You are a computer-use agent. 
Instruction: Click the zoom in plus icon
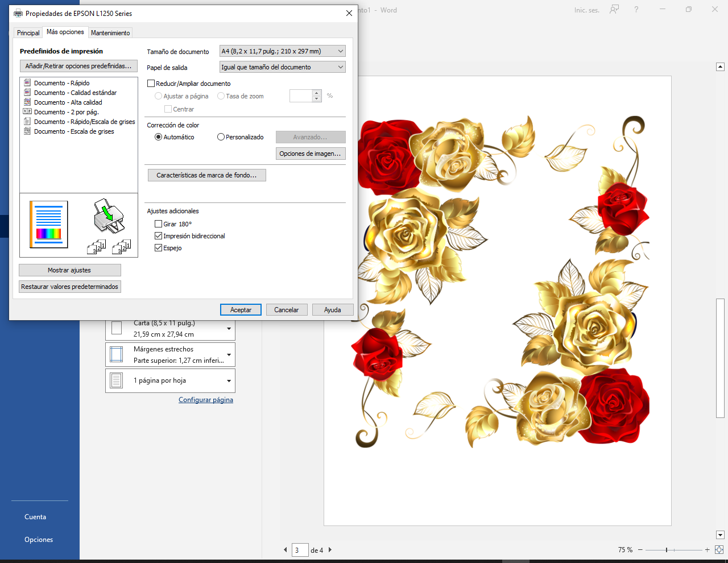[708, 550]
